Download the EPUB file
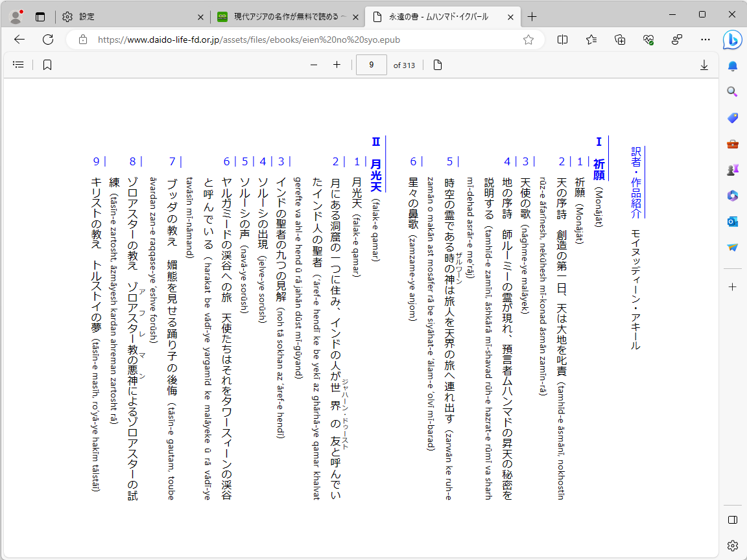The height and width of the screenshot is (560, 747). coord(704,64)
